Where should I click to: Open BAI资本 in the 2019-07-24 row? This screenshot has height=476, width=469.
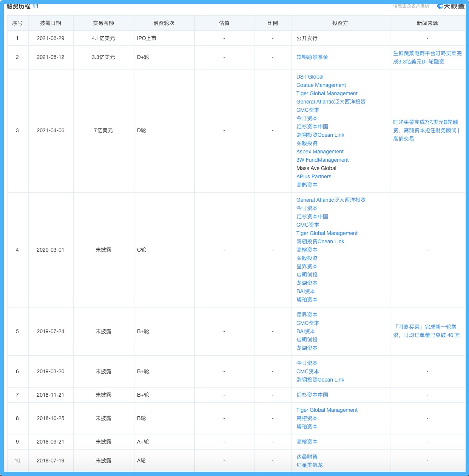coord(306,331)
